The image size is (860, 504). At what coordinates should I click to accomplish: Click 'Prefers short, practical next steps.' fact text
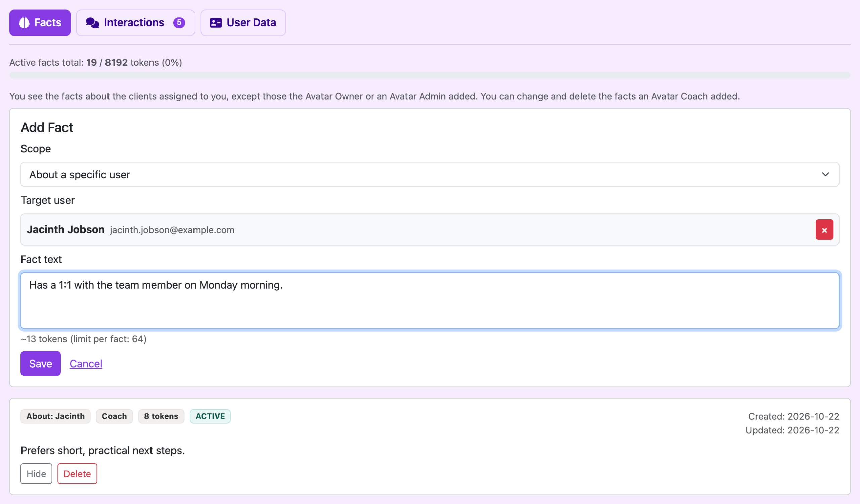(x=103, y=451)
